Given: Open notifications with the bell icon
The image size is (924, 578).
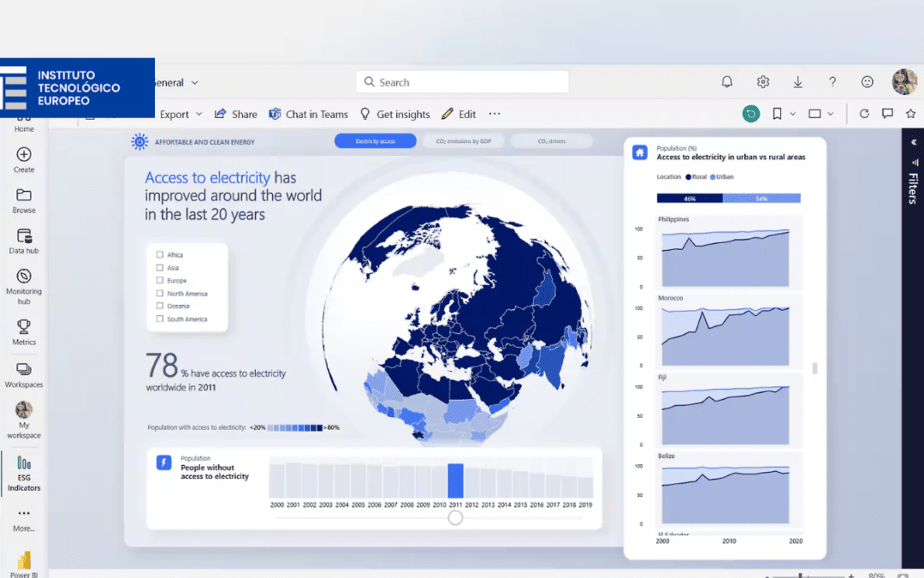Looking at the screenshot, I should click(x=726, y=81).
